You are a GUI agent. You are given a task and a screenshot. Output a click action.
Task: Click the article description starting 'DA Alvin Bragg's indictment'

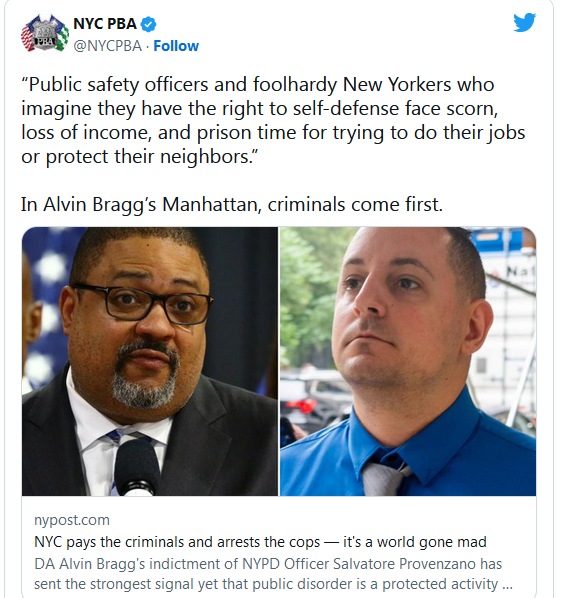pos(273,574)
